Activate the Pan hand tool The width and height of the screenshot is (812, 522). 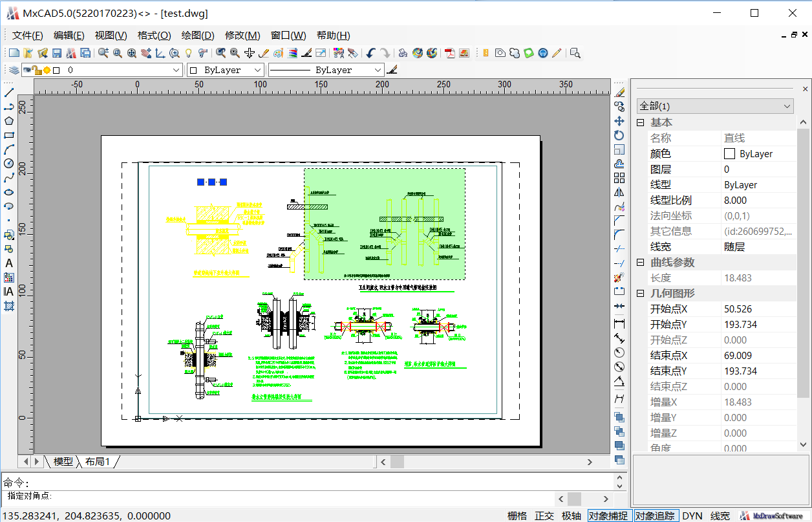(147, 53)
